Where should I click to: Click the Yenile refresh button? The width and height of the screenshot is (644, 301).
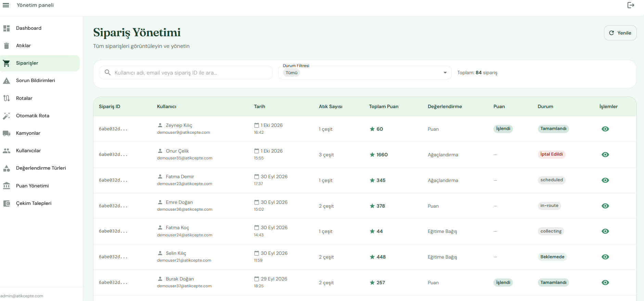click(x=620, y=33)
